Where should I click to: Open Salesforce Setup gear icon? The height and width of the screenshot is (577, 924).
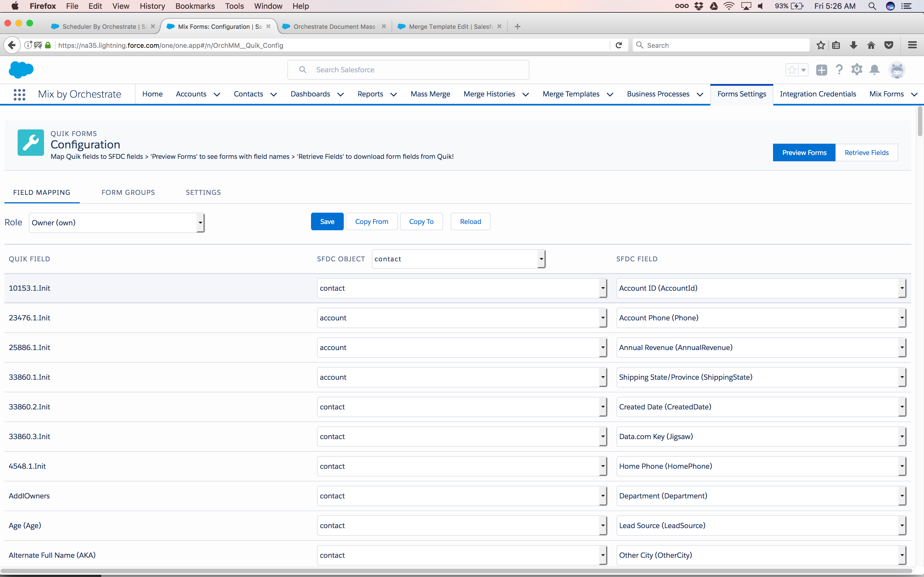857,70
